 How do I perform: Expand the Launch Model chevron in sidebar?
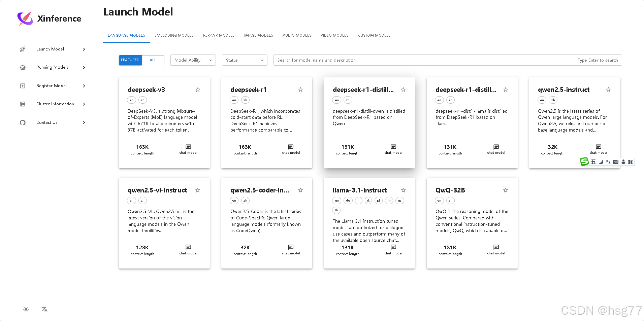tap(84, 49)
